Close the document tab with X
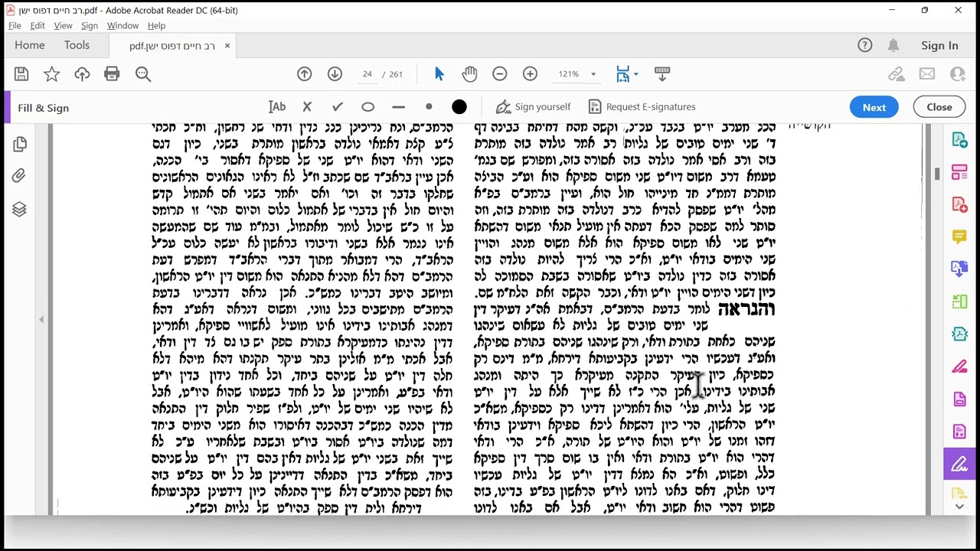Image resolution: width=980 pixels, height=551 pixels. (227, 46)
